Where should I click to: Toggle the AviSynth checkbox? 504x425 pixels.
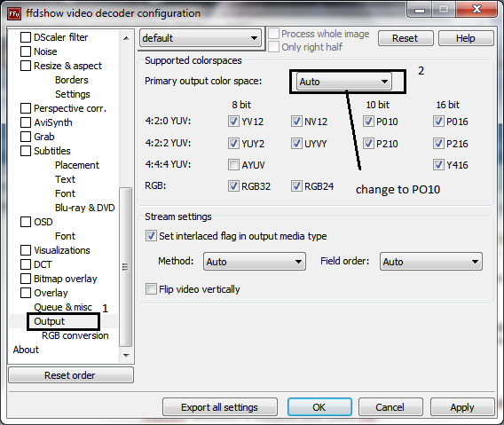(26, 122)
